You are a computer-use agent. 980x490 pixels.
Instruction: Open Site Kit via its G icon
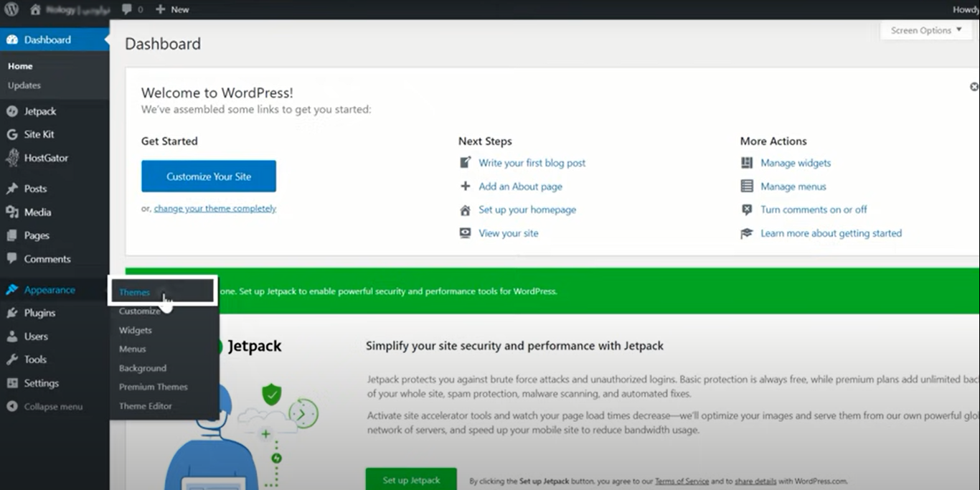click(x=11, y=134)
